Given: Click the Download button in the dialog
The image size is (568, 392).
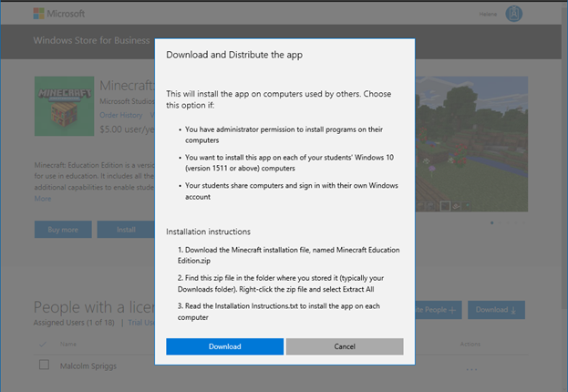Looking at the screenshot, I should (224, 346).
